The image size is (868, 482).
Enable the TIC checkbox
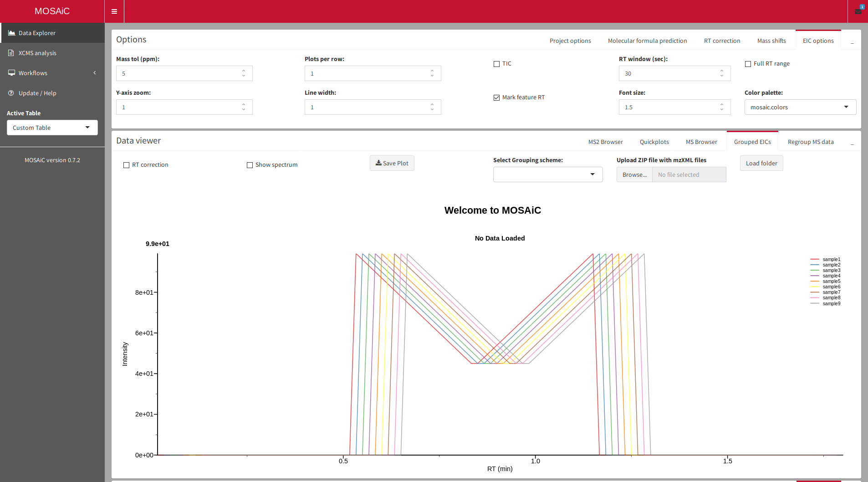pos(497,64)
